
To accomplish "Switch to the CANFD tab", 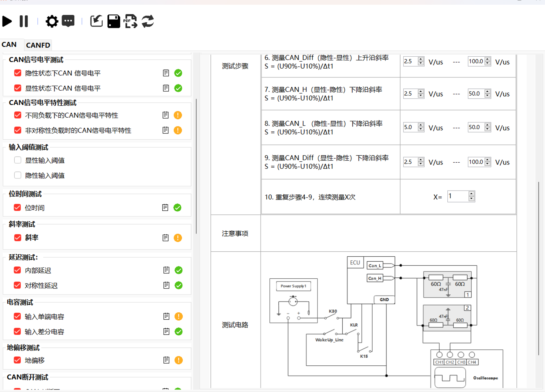I will pyautogui.click(x=38, y=45).
